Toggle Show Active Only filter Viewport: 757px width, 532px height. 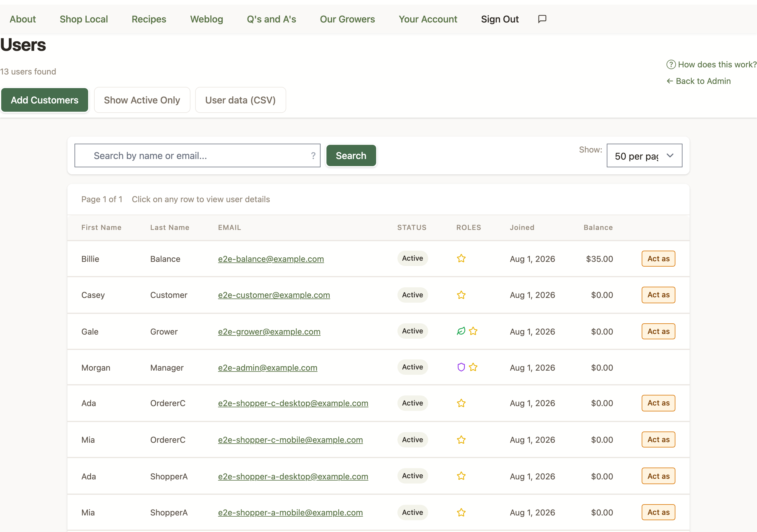point(142,100)
